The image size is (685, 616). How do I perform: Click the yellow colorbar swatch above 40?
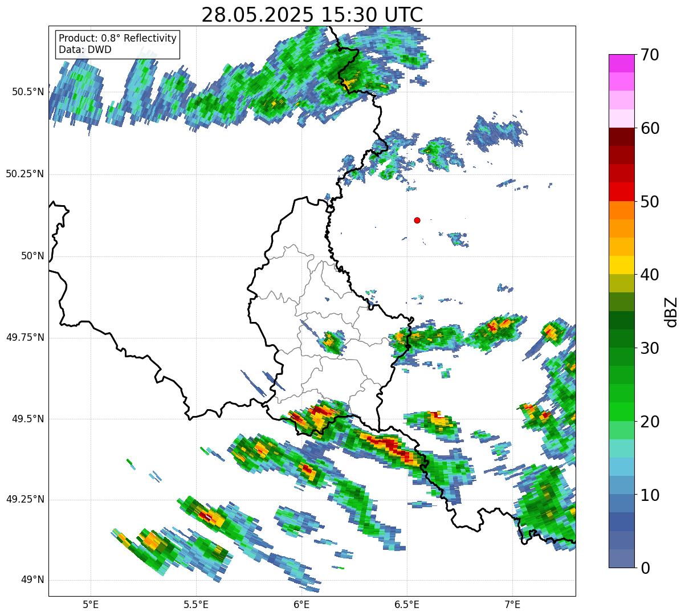tap(621, 265)
